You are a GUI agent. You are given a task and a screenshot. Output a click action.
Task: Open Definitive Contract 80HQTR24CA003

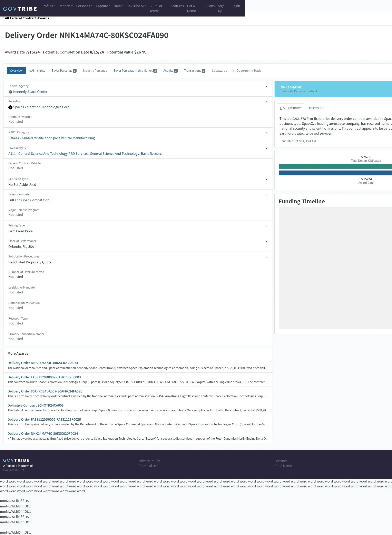point(36,406)
